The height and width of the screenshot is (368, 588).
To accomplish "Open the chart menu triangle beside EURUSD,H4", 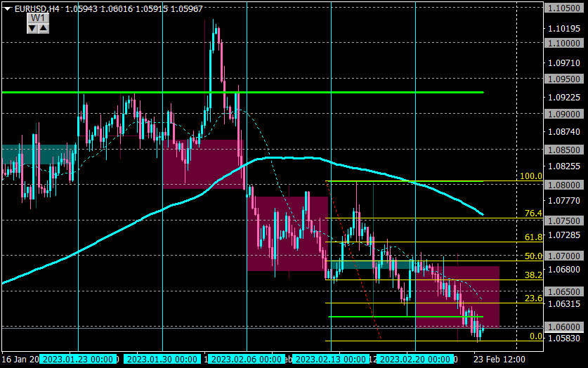I will [8, 9].
